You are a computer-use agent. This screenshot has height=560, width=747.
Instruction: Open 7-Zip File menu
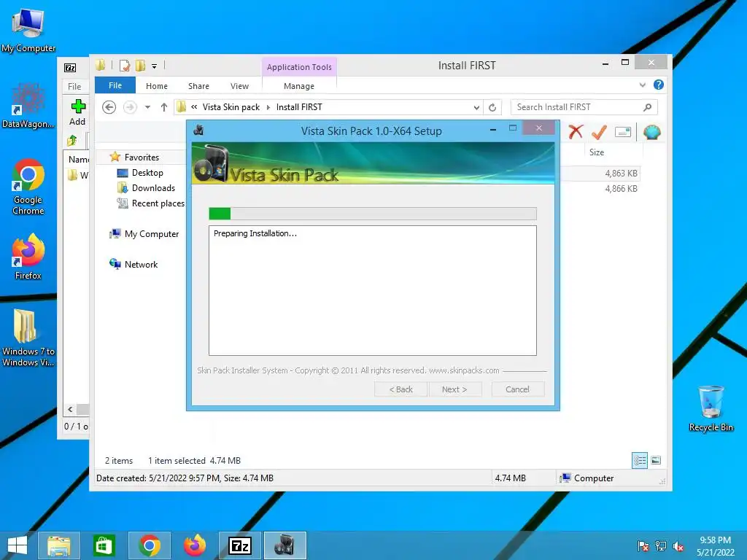[x=74, y=87]
